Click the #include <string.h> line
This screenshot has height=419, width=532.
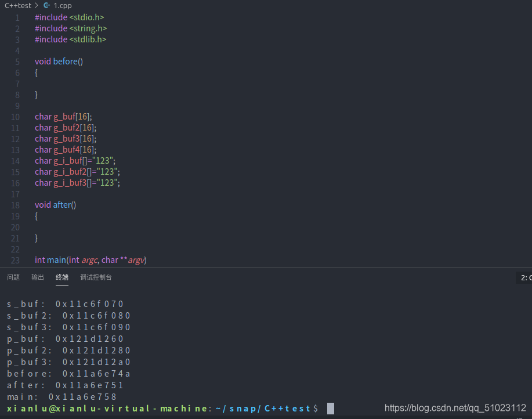pos(71,28)
